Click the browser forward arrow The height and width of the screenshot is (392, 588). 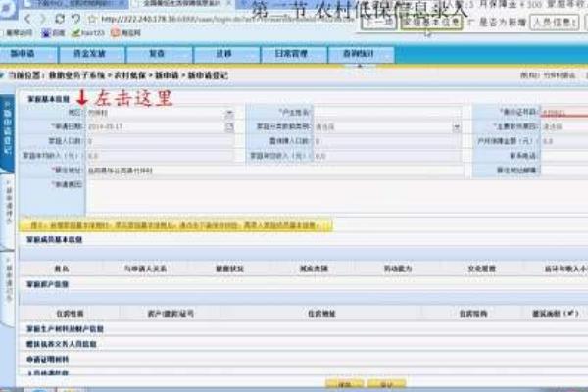coord(42,19)
